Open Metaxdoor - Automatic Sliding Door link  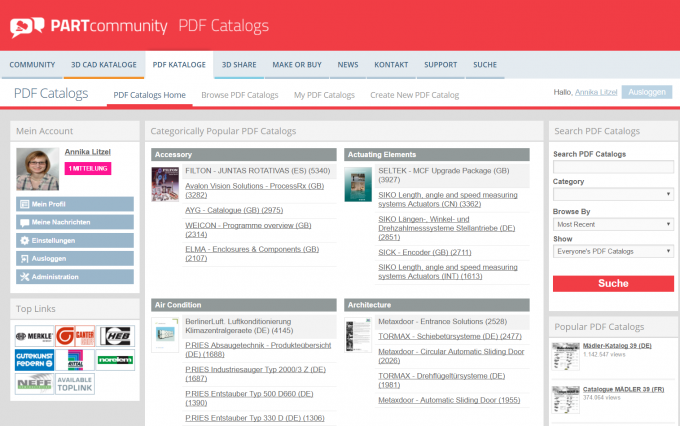(x=449, y=400)
